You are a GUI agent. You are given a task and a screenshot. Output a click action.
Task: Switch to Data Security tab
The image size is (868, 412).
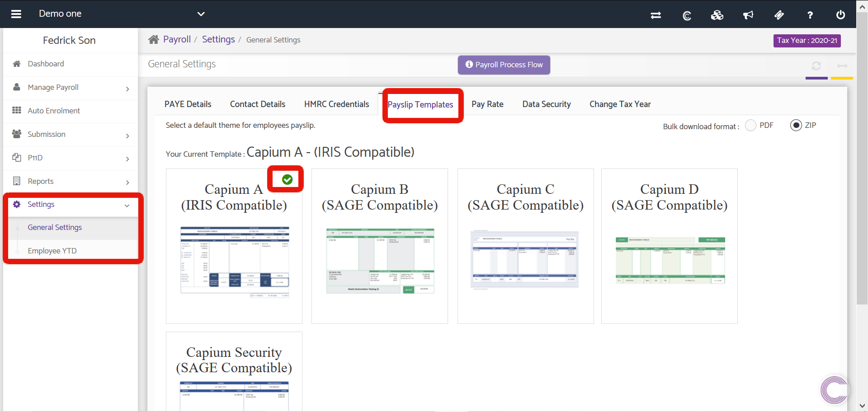[x=547, y=104]
